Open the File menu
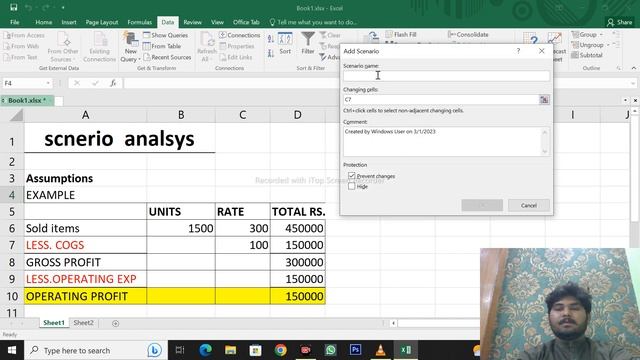 (15, 22)
